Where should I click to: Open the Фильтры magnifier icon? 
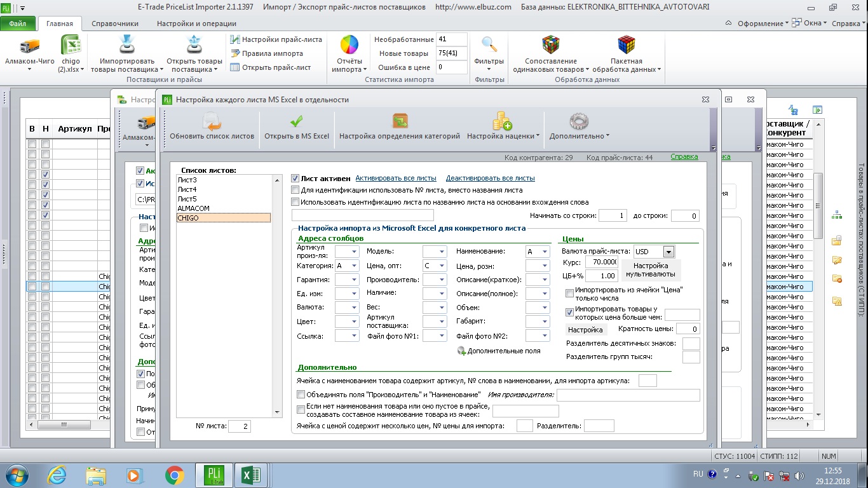coord(489,44)
